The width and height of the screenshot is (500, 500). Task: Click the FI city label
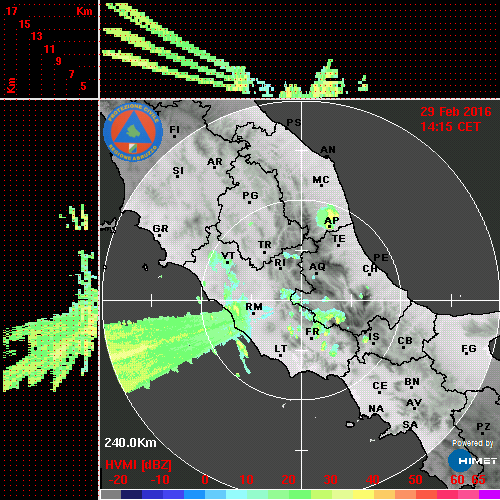pyautogui.click(x=175, y=129)
